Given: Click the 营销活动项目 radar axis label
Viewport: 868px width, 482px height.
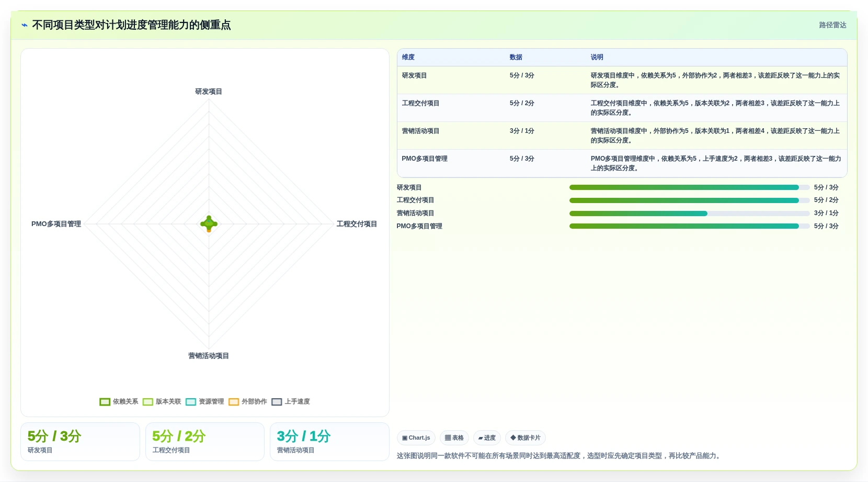Looking at the screenshot, I should 209,356.
